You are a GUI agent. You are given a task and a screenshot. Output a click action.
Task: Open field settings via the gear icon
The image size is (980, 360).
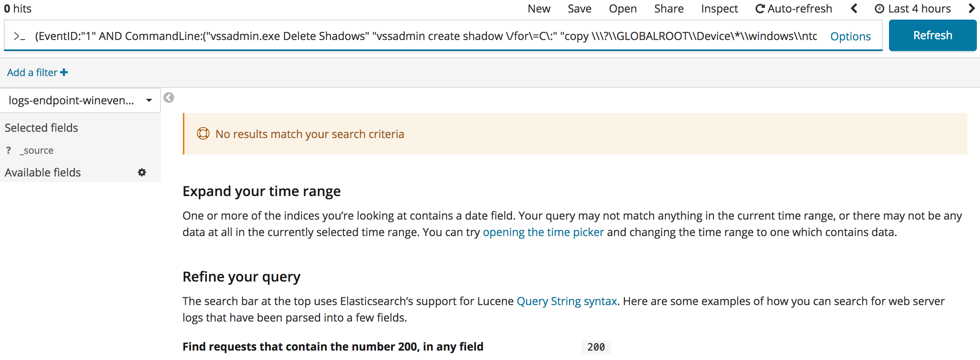(142, 172)
